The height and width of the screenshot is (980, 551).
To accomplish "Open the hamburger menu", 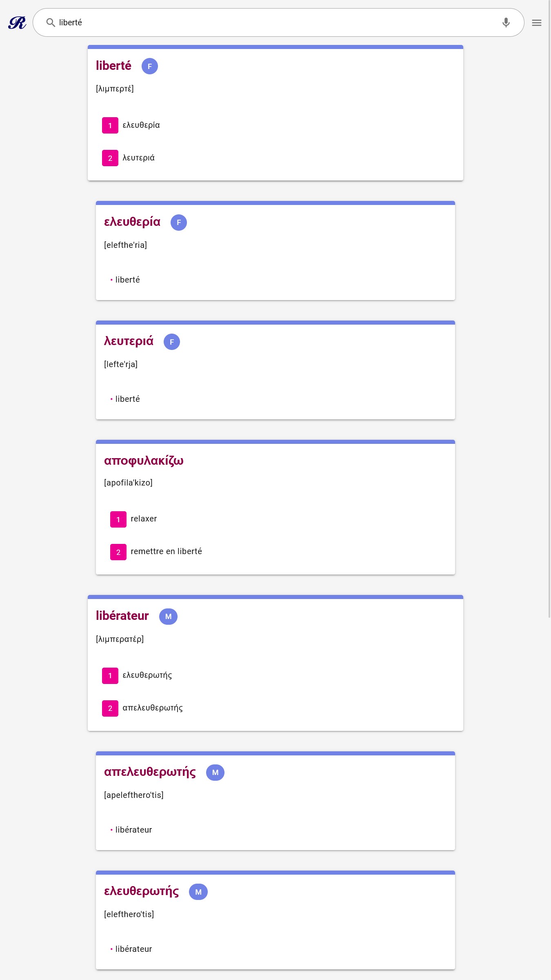I will [x=537, y=23].
